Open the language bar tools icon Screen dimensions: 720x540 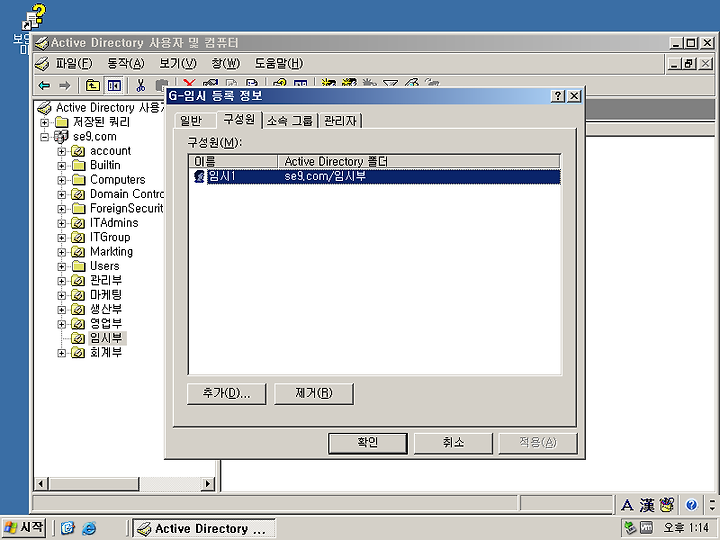click(x=666, y=506)
